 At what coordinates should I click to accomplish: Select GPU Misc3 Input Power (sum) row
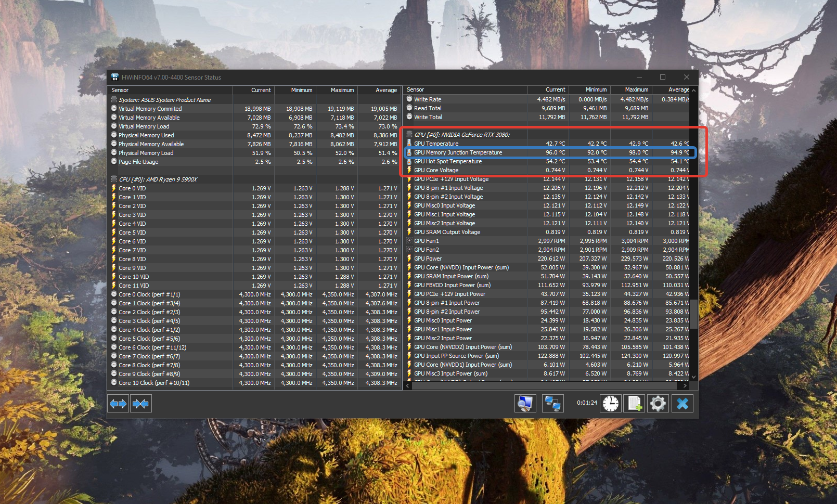547,373
